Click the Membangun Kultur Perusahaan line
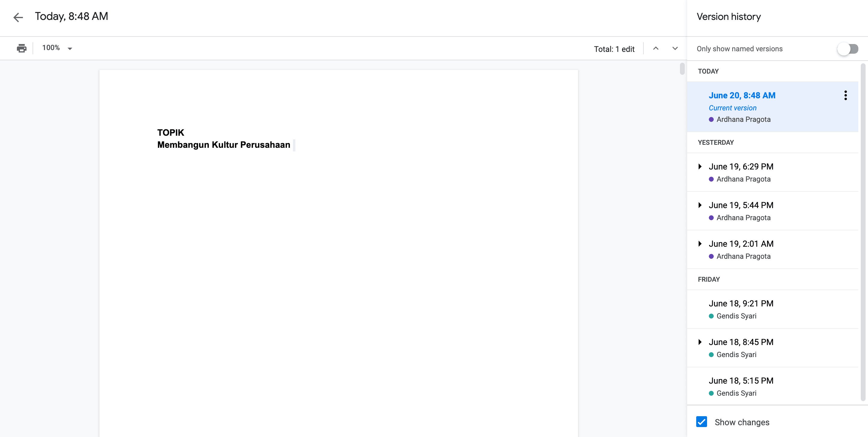 (224, 145)
